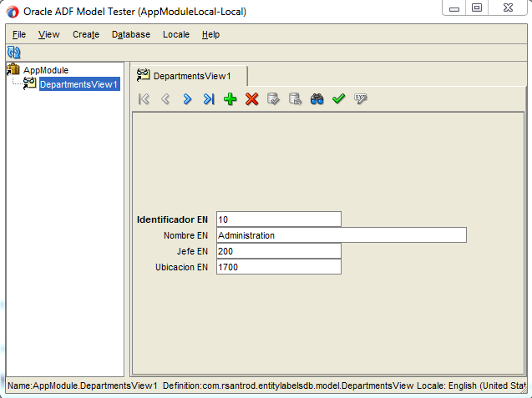Click the Oracle ADF title bar icon
Screen dimensions: 532x398
click(13, 12)
